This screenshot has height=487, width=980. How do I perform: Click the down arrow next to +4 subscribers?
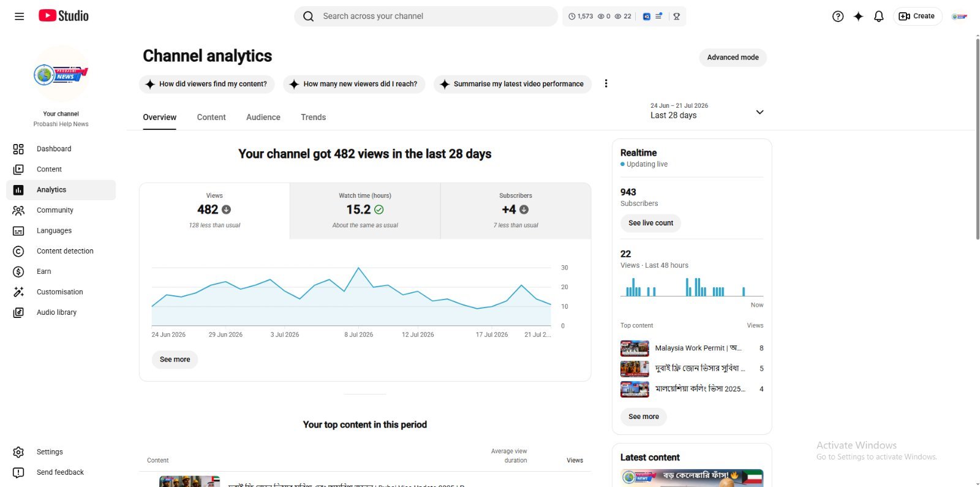pyautogui.click(x=524, y=210)
